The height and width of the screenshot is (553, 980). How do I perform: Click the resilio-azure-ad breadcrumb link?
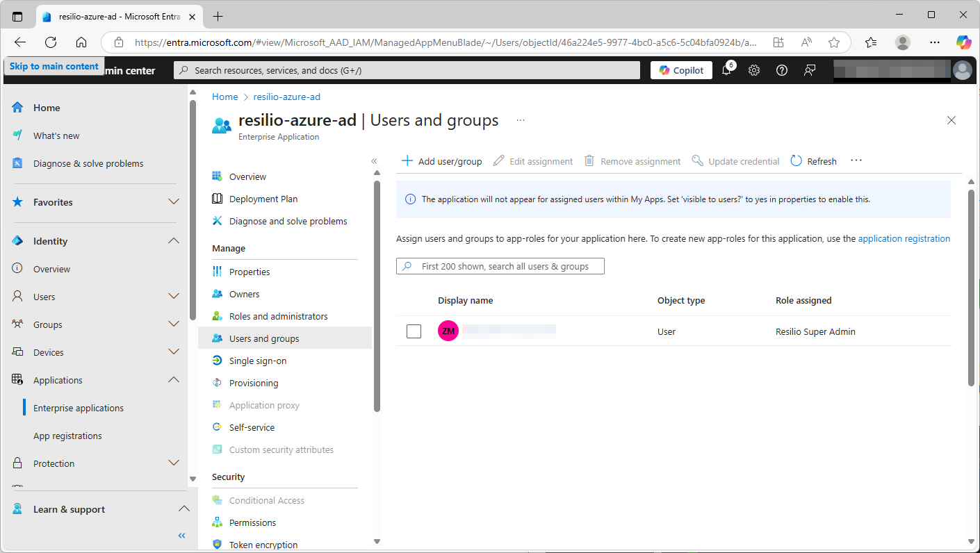[286, 97]
